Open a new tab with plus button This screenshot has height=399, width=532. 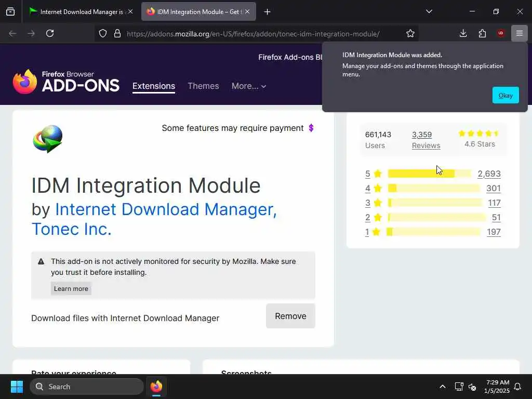click(268, 12)
